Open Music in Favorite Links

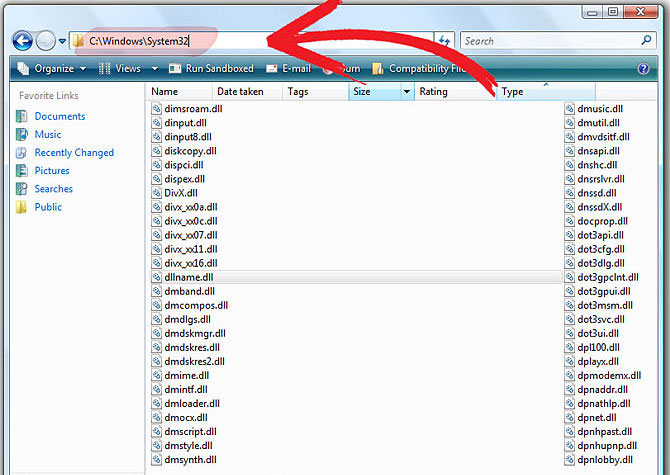coord(48,134)
